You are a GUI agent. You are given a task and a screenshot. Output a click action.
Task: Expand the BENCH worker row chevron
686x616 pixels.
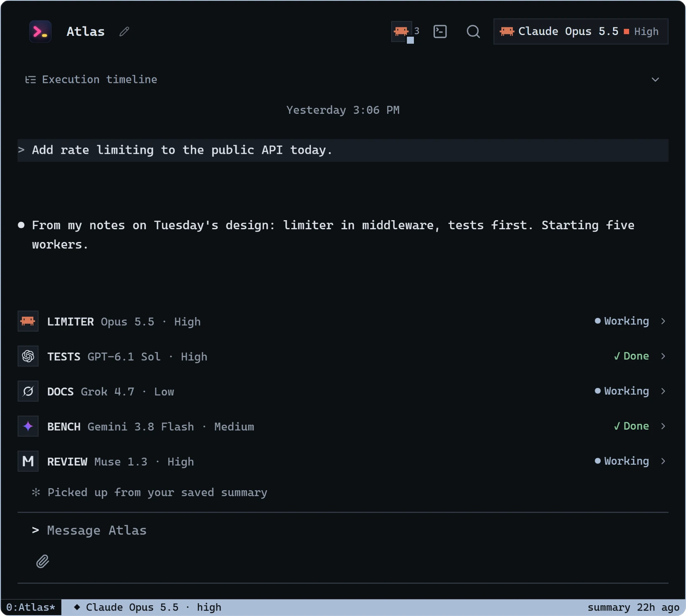[663, 426]
